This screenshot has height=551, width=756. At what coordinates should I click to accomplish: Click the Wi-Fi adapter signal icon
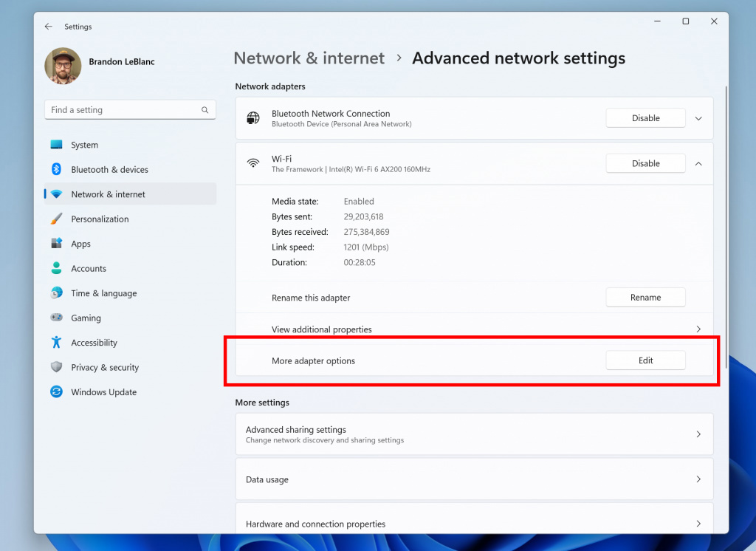253,162
